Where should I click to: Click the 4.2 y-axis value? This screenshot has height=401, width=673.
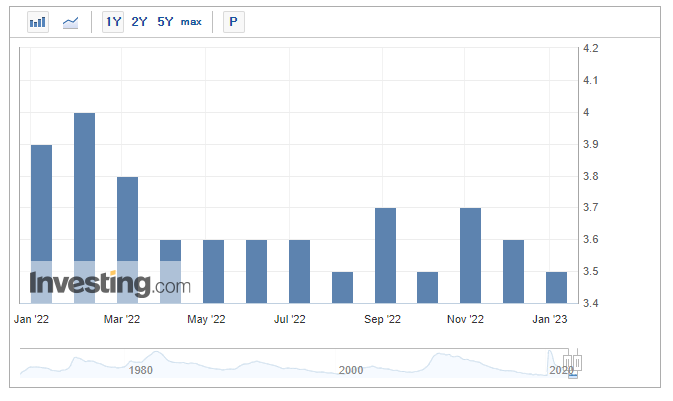(x=591, y=48)
